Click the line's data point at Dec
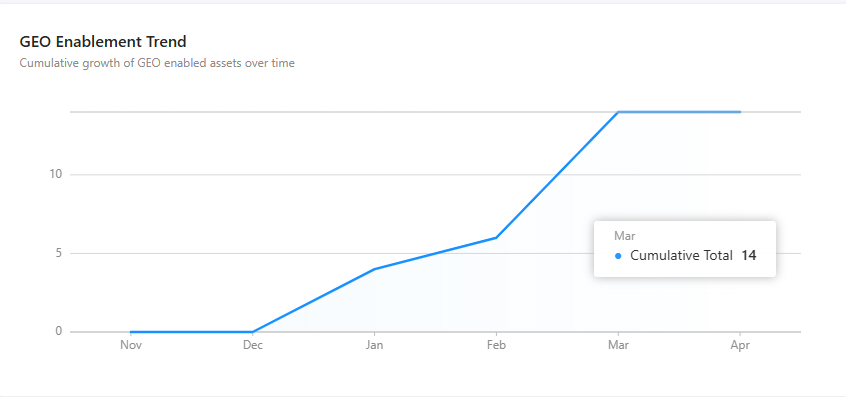The height and width of the screenshot is (397, 846). click(253, 332)
